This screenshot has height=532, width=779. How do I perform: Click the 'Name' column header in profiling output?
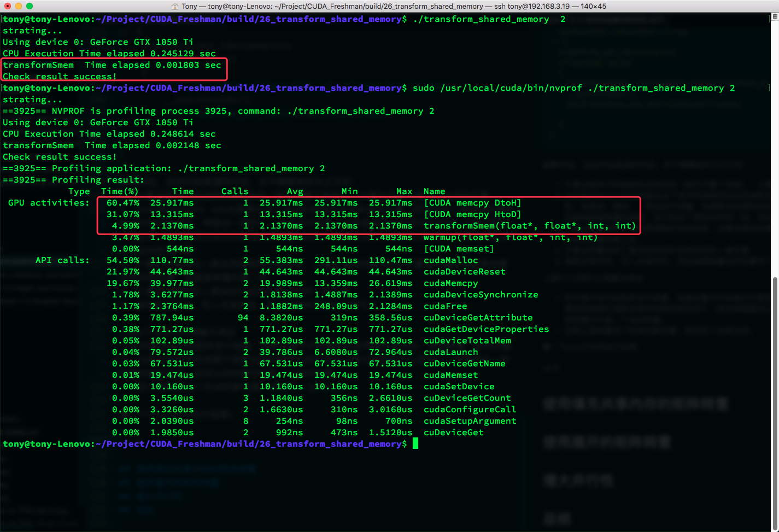[x=434, y=191]
